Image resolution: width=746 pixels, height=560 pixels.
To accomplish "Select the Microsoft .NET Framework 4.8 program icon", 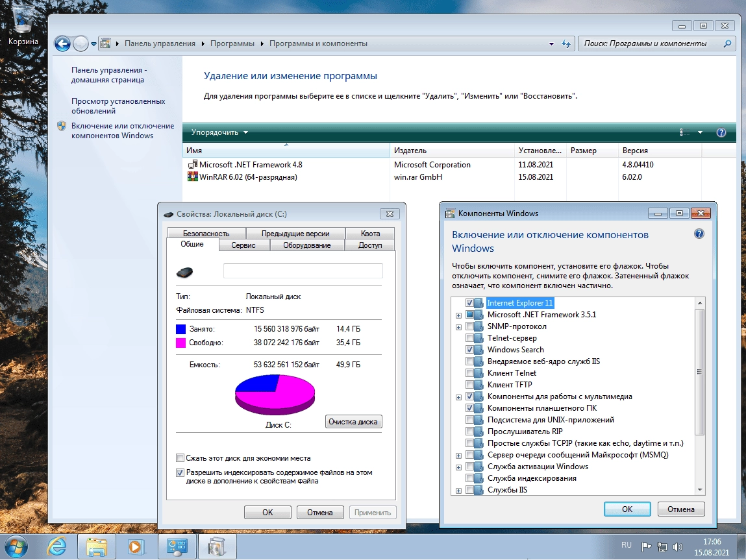I will [x=192, y=164].
